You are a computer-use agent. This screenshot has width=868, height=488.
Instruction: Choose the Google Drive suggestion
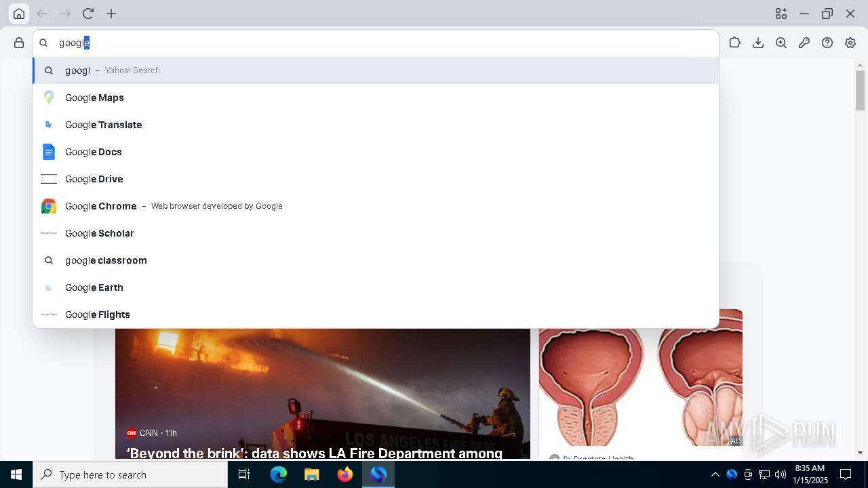376,179
